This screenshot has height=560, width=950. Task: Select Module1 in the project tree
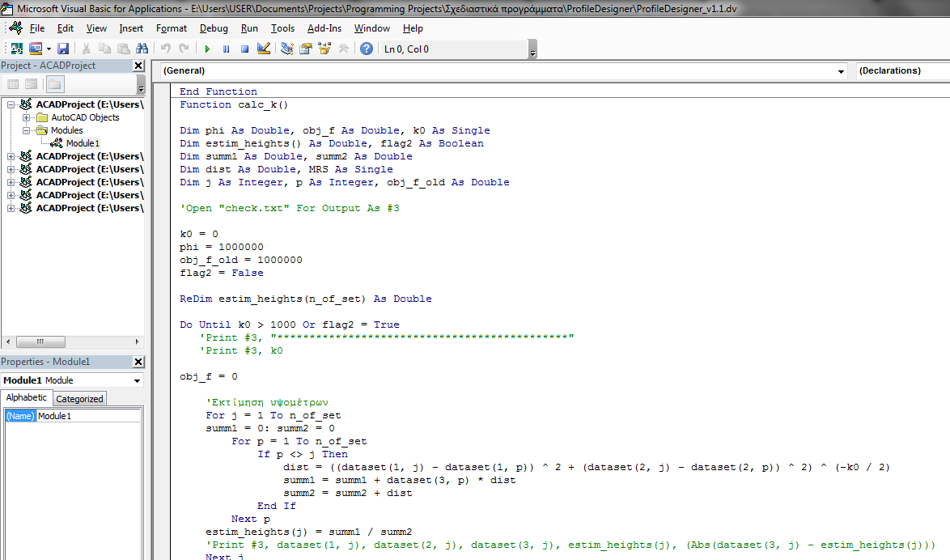pyautogui.click(x=83, y=143)
